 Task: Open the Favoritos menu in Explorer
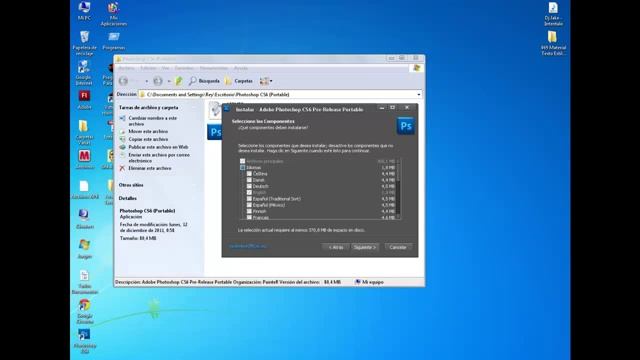click(184, 68)
